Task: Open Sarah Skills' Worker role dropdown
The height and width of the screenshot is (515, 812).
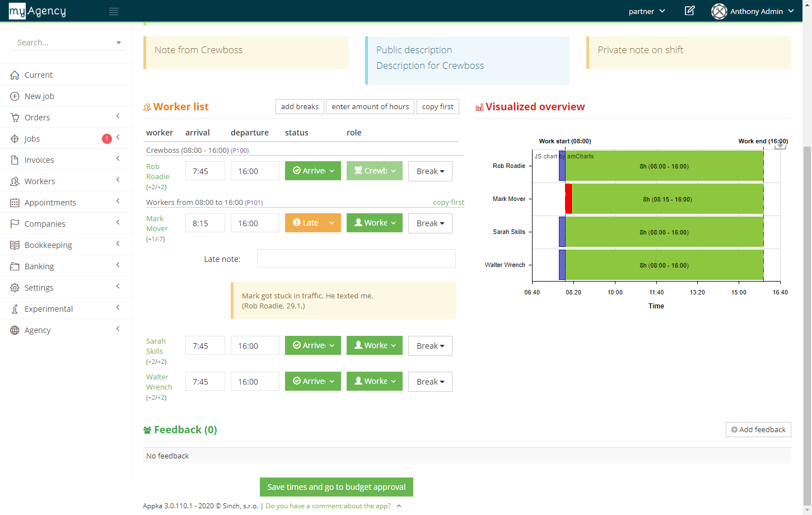Action: click(x=375, y=345)
